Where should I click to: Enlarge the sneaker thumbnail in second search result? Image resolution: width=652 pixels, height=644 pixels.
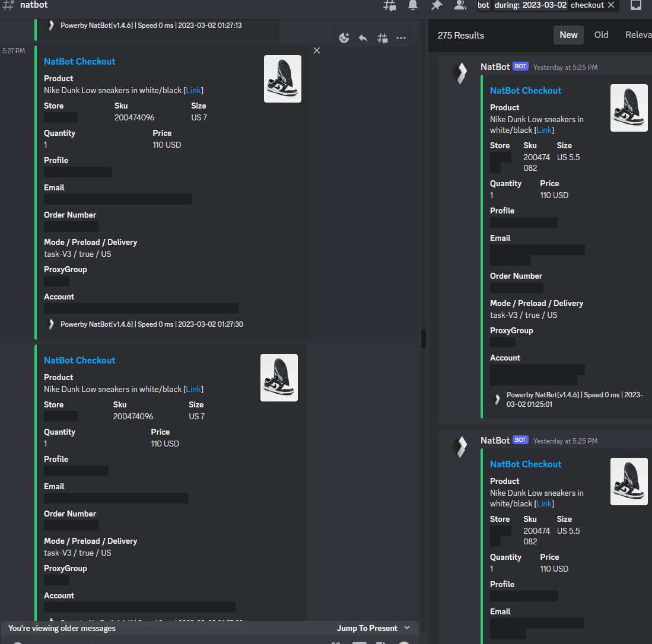click(629, 482)
